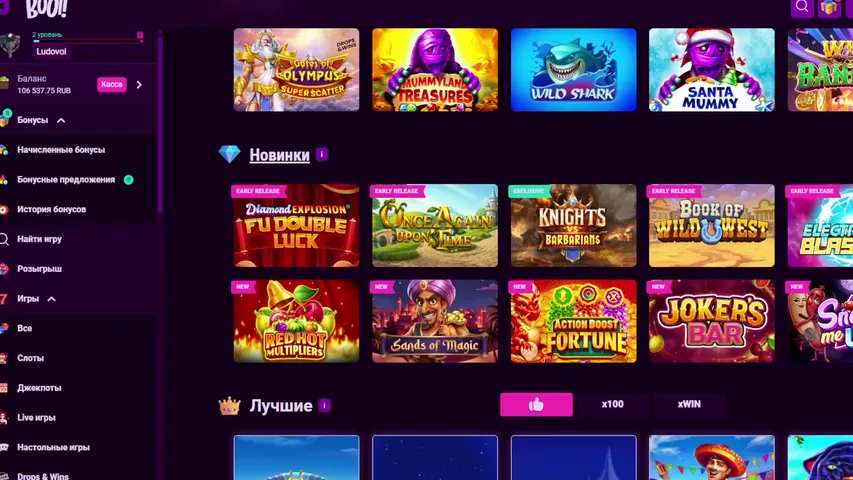Click the Найти игру magnifier icon

tap(4, 239)
